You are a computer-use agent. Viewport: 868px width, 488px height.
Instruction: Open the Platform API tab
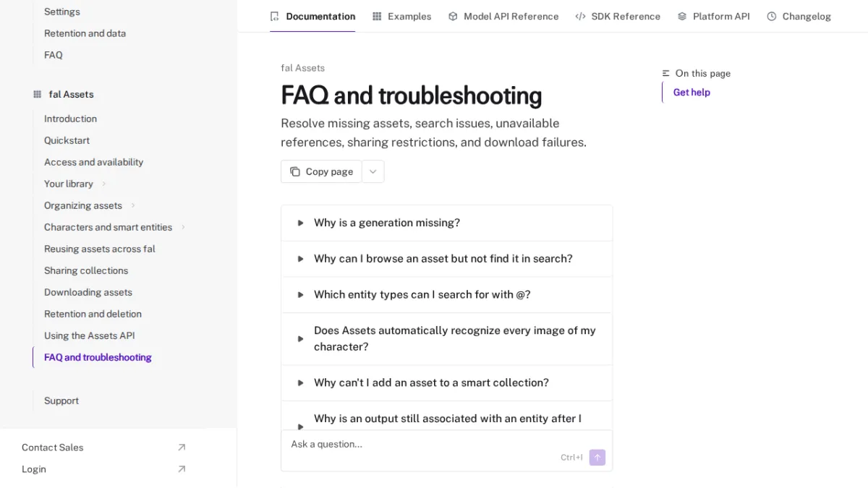click(713, 16)
